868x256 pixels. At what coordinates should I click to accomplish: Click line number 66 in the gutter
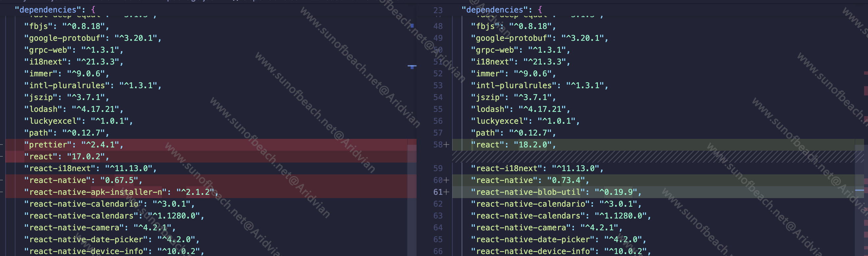pos(438,251)
